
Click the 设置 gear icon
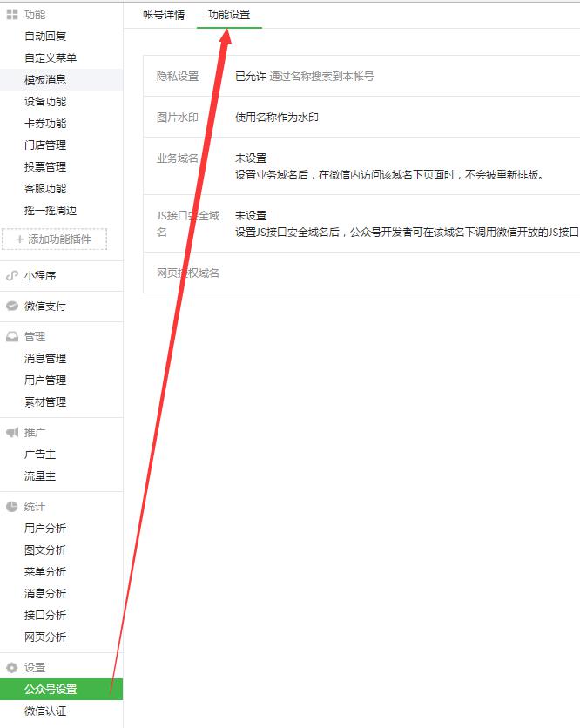pyautogui.click(x=12, y=668)
